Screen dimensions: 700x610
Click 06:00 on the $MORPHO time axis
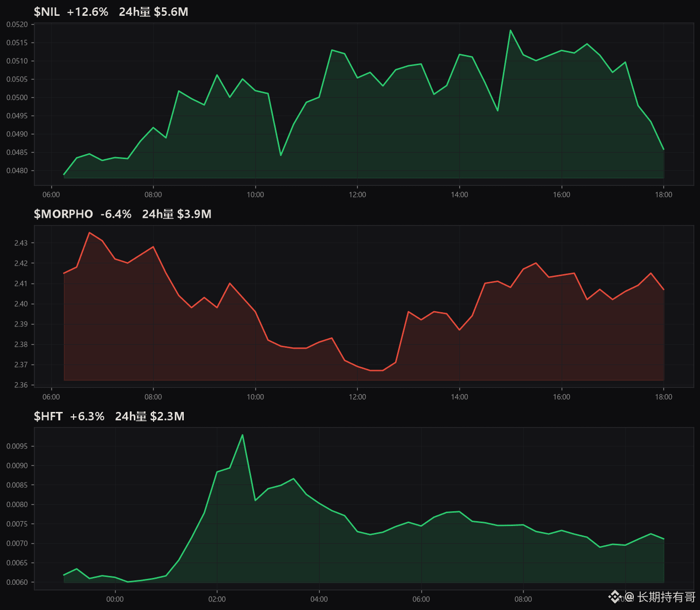(51, 397)
